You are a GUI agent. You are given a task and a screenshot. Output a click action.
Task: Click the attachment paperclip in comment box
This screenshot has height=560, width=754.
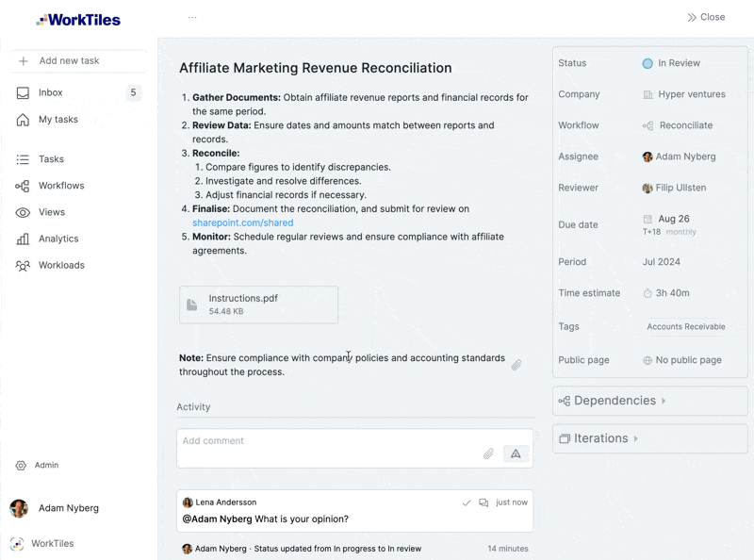(488, 453)
